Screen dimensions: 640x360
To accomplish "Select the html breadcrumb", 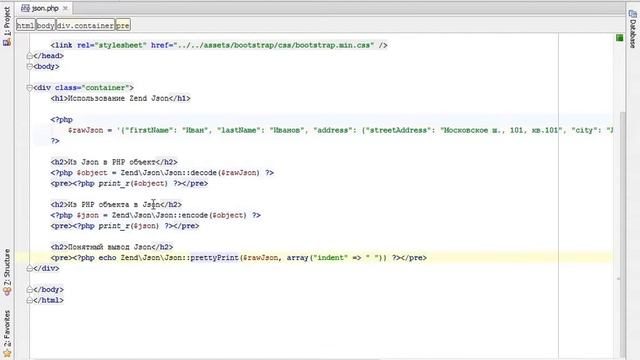I will (x=26, y=25).
